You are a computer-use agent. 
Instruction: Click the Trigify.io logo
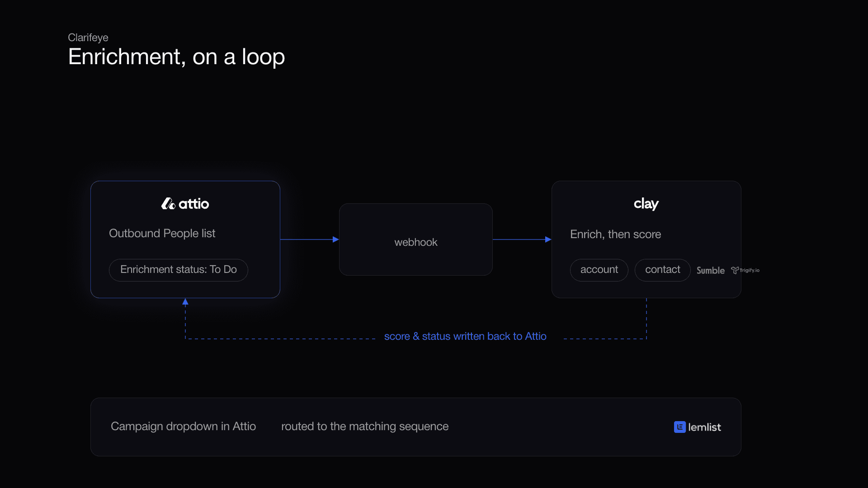coord(745,270)
